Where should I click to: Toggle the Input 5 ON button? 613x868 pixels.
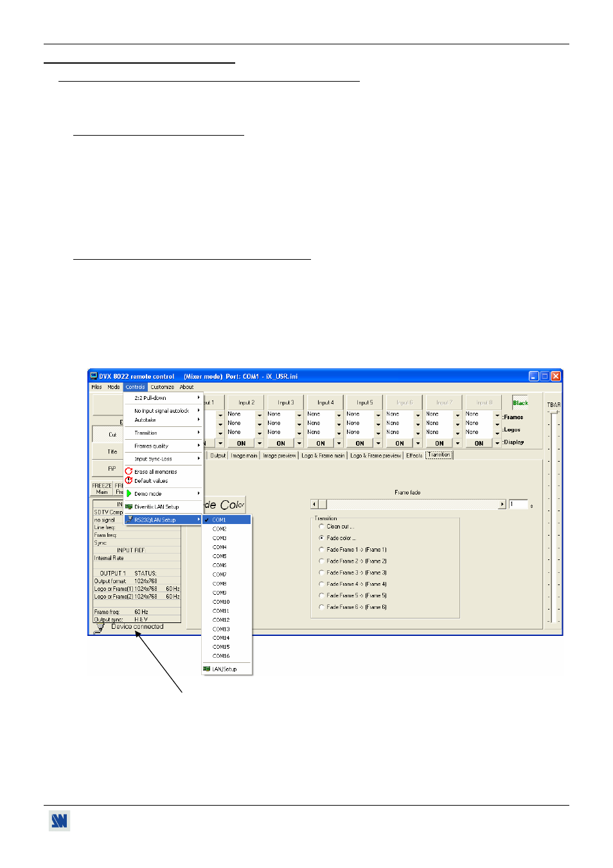pos(360,443)
